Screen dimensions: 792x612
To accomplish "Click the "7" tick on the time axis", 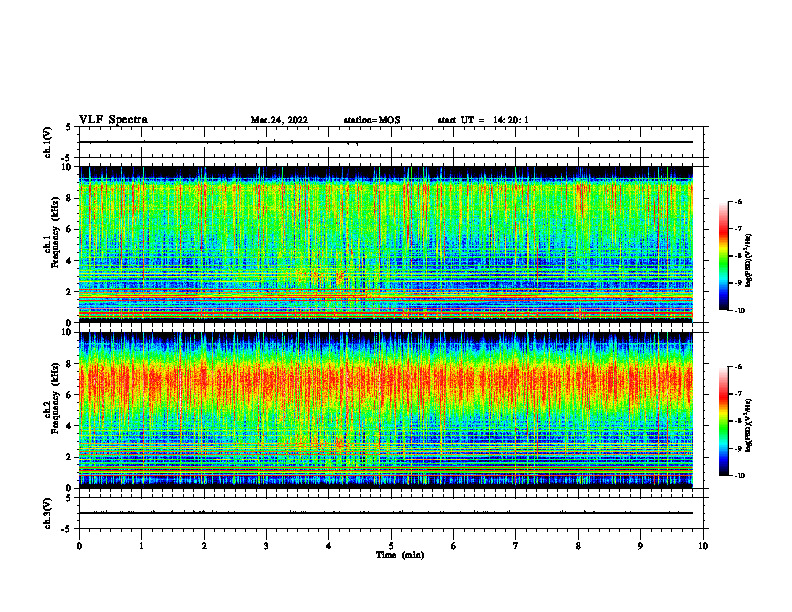I will (516, 546).
